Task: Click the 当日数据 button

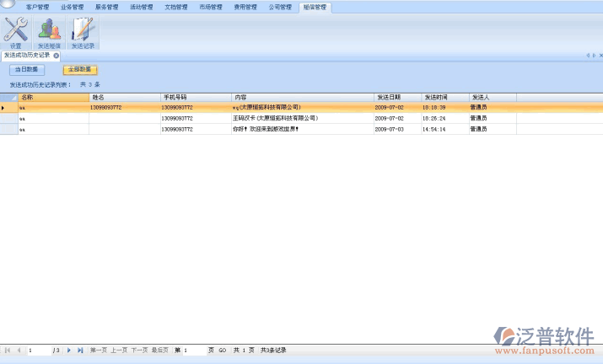Action: [26, 70]
